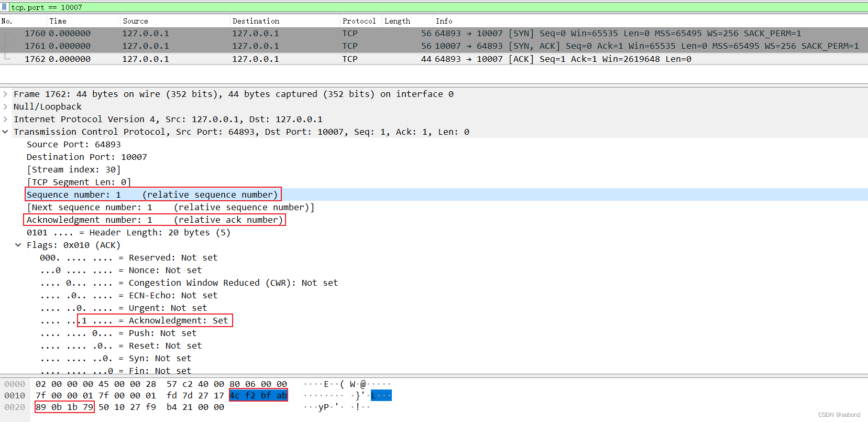Click highlighted hex bytes 4c f2 bf ab

point(258,396)
